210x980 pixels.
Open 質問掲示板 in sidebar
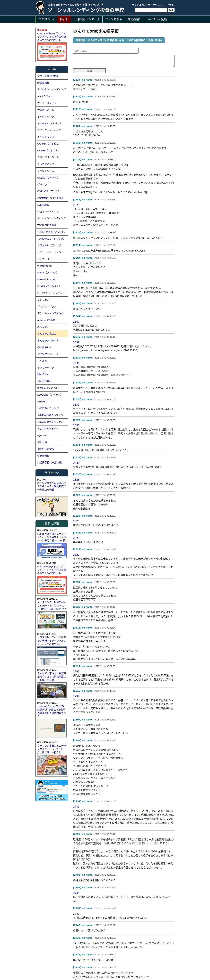tap(52, 456)
